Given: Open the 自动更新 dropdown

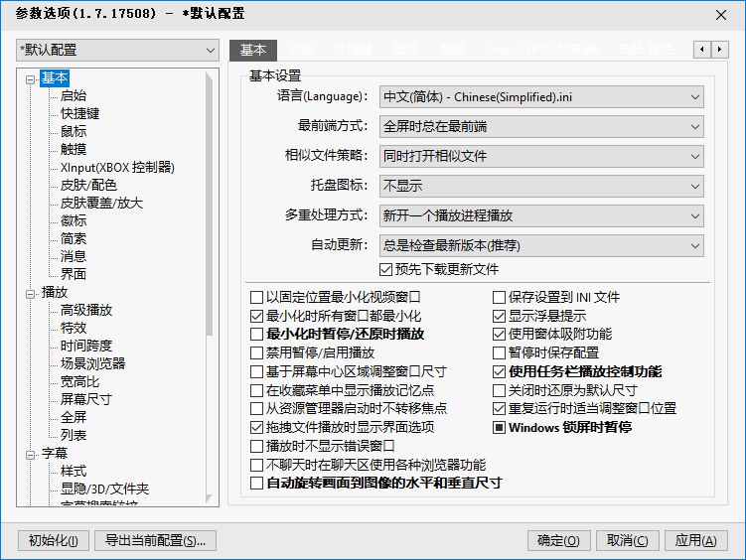Looking at the screenshot, I should [541, 245].
